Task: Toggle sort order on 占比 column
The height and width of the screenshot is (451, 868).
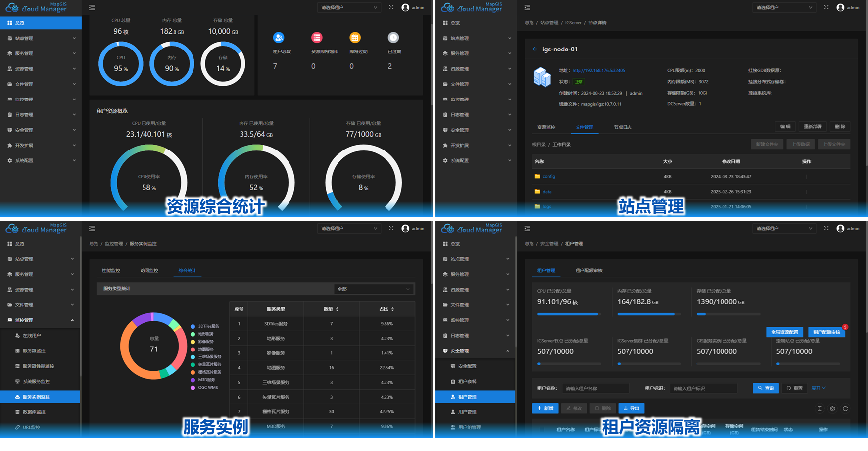Action: pos(392,309)
